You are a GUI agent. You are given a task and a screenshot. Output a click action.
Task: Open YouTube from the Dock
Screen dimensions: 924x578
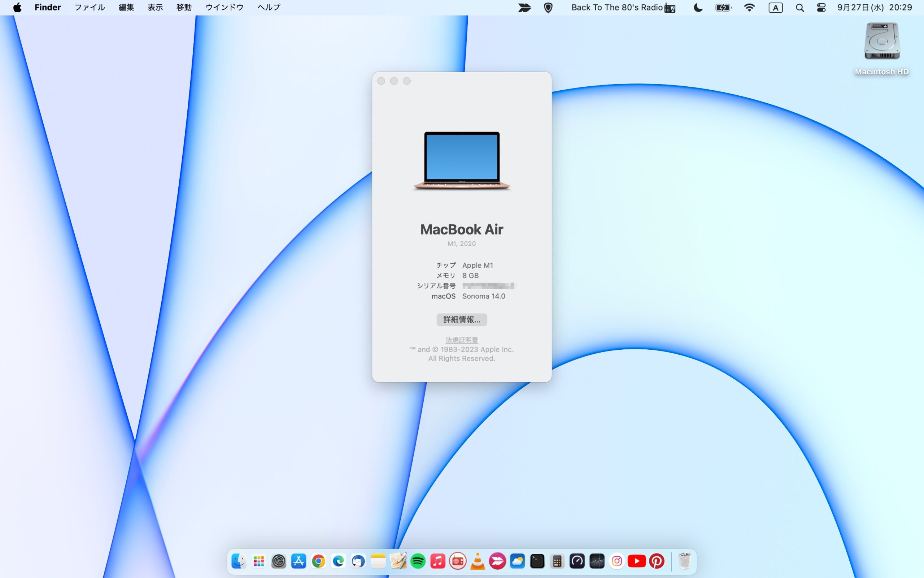[637, 561]
